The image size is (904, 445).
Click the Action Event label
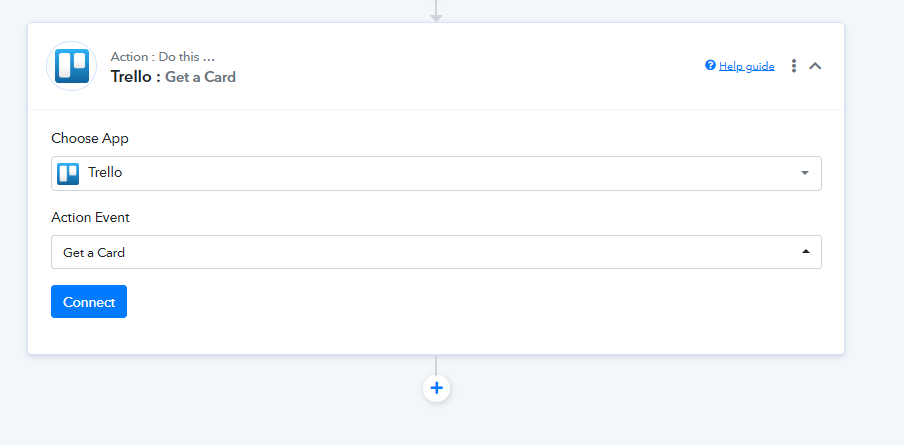(91, 217)
